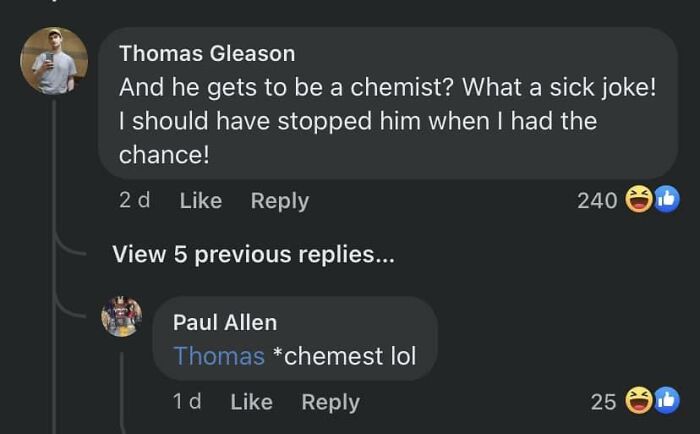Click the 25 reactions count
Image resolution: width=700 pixels, height=434 pixels.
(603, 402)
